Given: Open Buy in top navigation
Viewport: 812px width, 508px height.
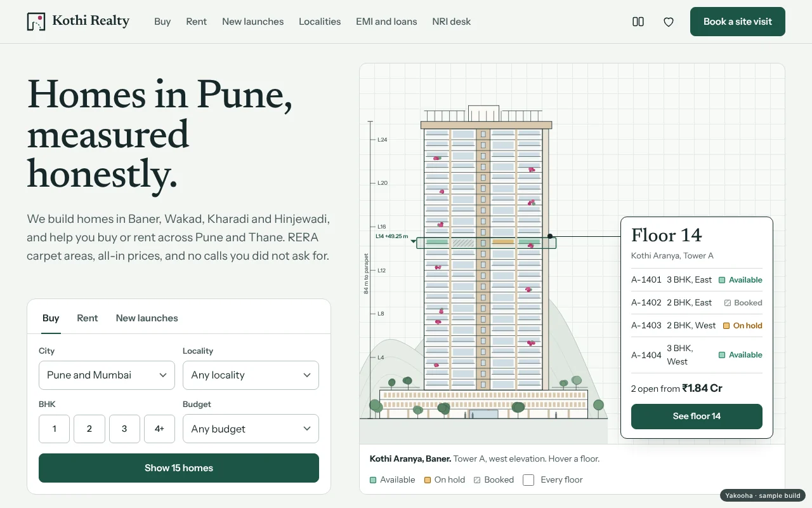Looking at the screenshot, I should 162,22.
